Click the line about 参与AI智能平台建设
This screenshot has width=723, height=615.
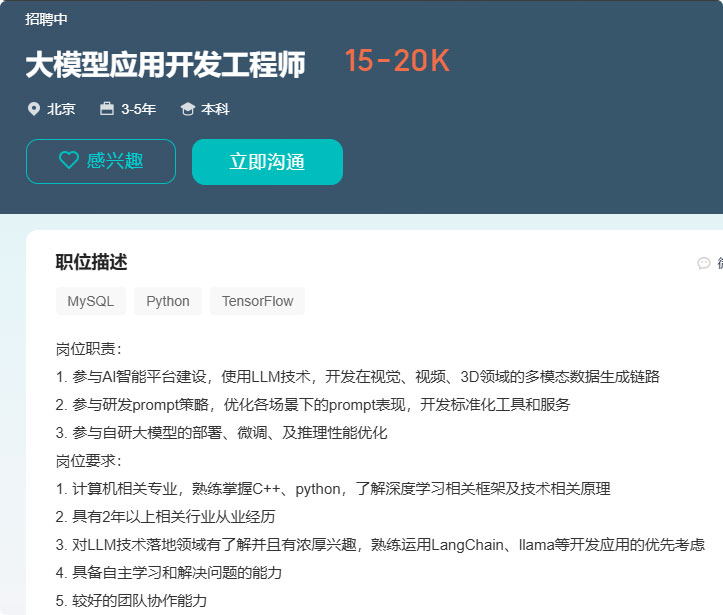point(358,377)
